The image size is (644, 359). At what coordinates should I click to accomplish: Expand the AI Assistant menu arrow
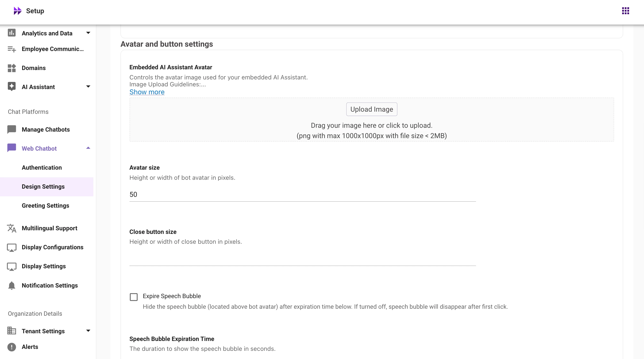click(x=88, y=87)
